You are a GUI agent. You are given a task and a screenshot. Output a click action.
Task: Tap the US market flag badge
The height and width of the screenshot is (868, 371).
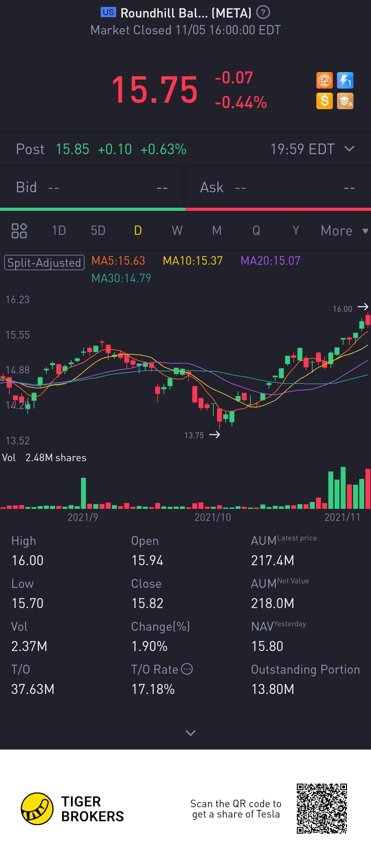(108, 12)
